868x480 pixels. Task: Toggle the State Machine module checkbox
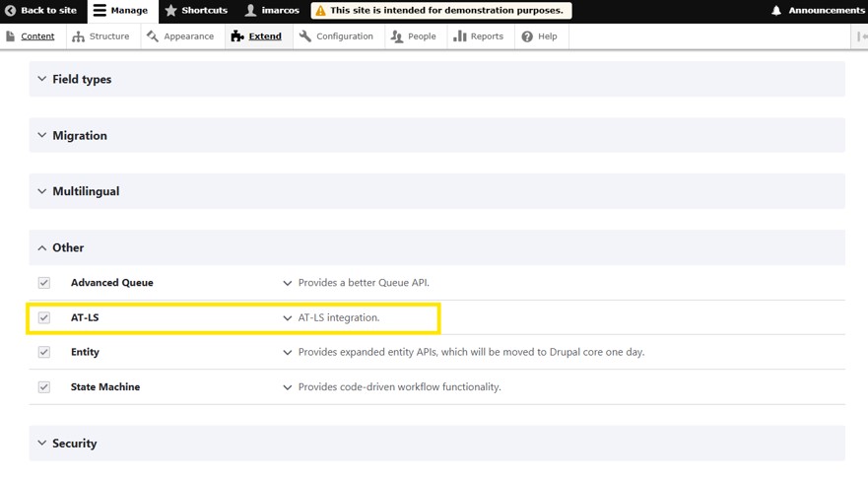[x=44, y=387]
